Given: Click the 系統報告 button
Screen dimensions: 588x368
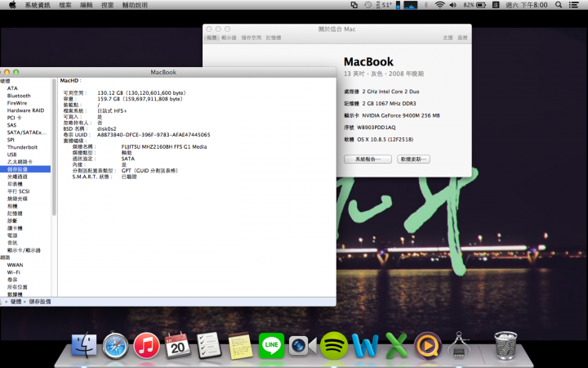Looking at the screenshot, I should 367,159.
